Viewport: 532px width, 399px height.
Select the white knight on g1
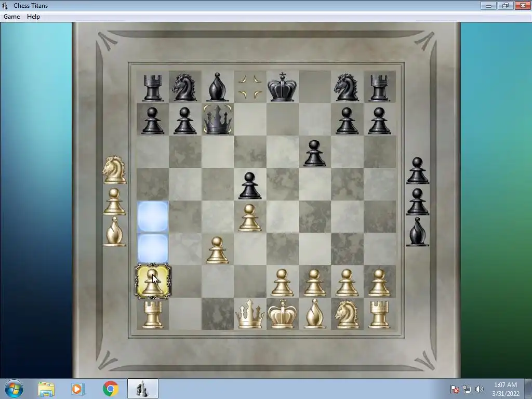tap(347, 314)
